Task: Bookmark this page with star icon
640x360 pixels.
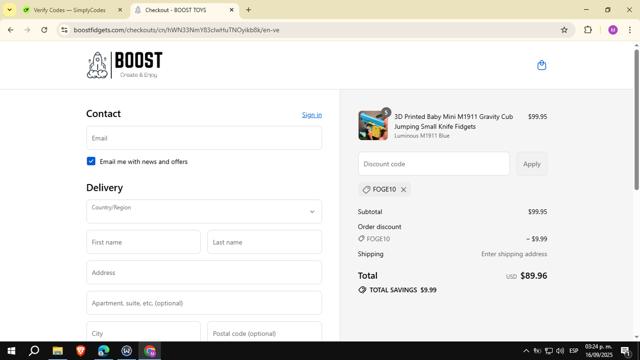Action: coord(564,30)
